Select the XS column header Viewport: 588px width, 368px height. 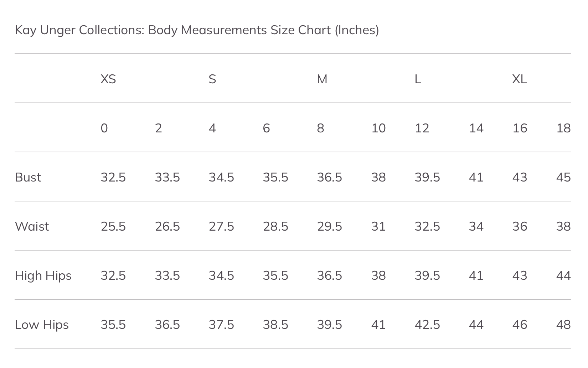[x=108, y=79]
